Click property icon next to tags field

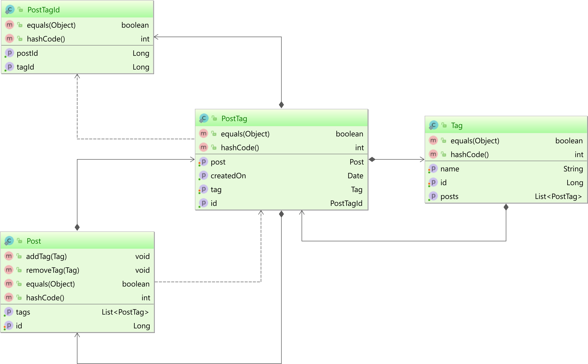[9, 312]
